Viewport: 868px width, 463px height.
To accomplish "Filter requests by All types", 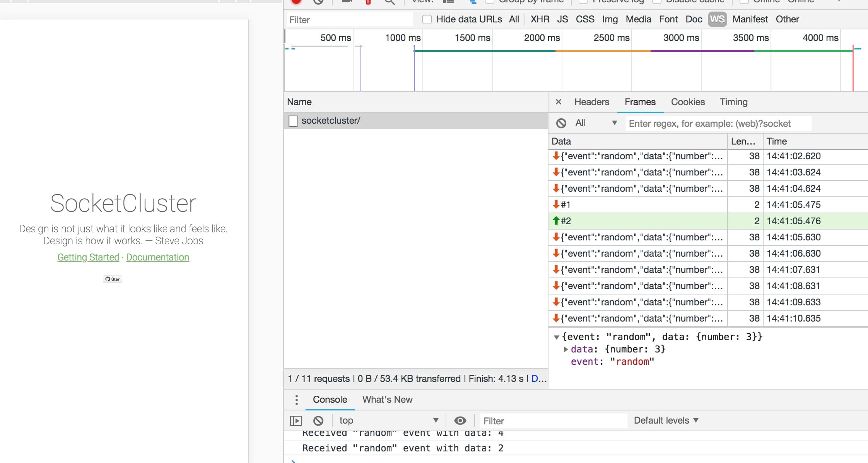I will click(514, 19).
